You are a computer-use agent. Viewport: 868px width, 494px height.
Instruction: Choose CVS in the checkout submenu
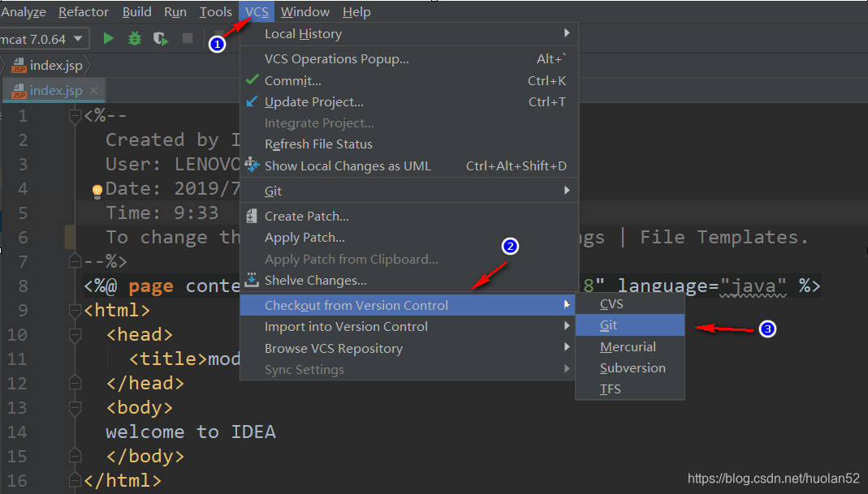(x=630, y=304)
